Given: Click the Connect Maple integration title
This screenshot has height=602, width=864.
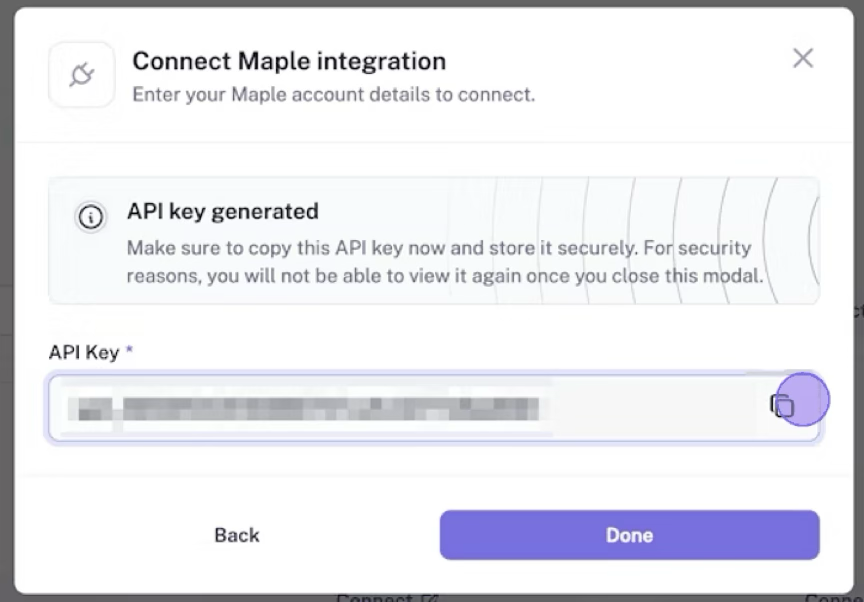Looking at the screenshot, I should pos(289,61).
